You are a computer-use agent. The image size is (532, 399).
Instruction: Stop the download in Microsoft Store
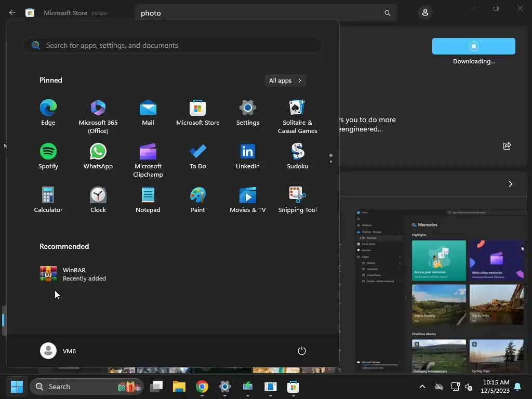click(474, 46)
